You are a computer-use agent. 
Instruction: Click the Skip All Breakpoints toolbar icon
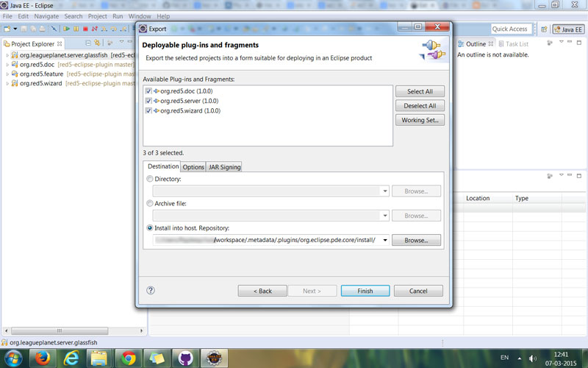click(x=54, y=29)
